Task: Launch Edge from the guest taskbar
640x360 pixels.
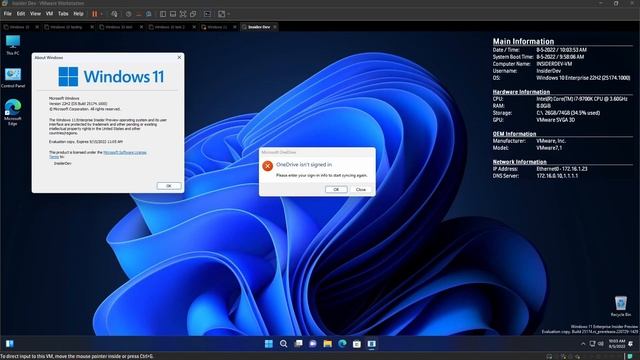Action: click(342, 344)
